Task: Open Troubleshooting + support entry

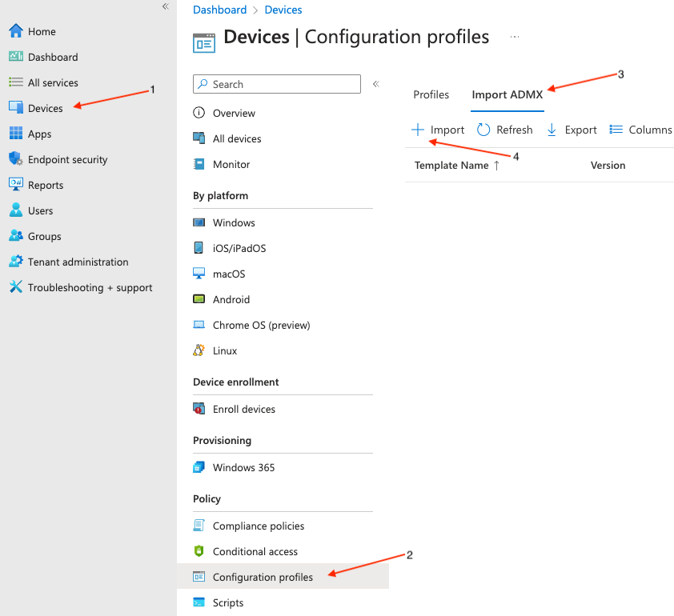Action: (90, 287)
